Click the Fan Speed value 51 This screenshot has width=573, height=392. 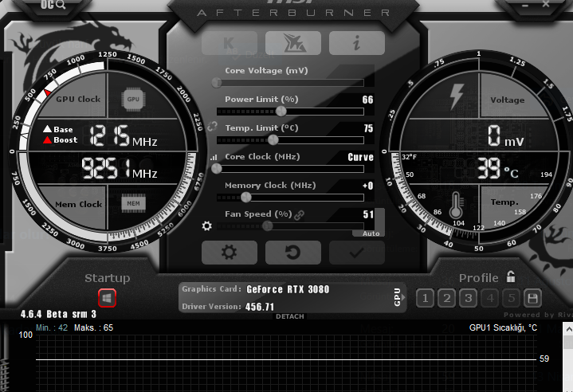(368, 214)
